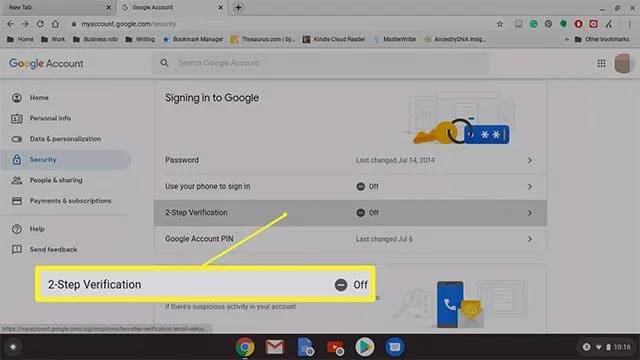Click the cast extension icon by the star
The height and width of the screenshot is (360, 640).
[518, 24]
